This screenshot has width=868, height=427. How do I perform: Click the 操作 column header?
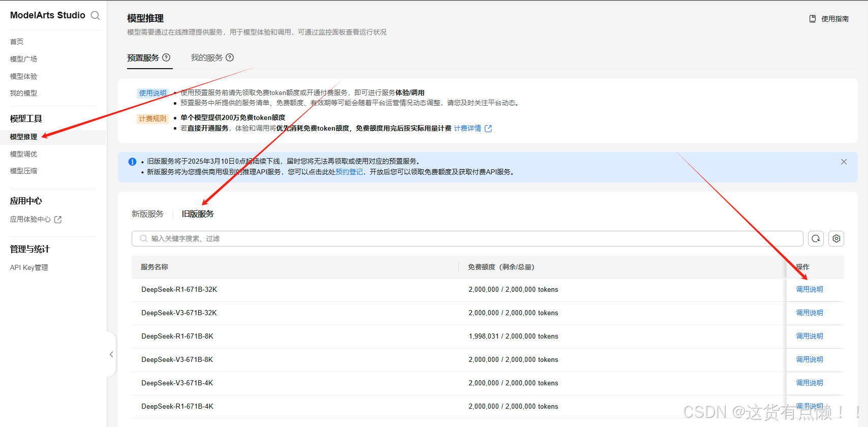click(x=803, y=267)
